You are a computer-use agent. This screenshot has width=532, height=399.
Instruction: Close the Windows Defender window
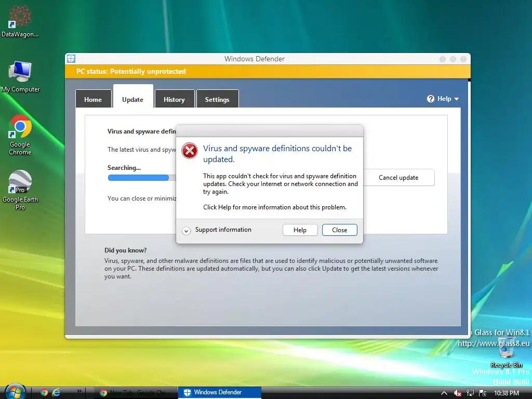coord(463,59)
